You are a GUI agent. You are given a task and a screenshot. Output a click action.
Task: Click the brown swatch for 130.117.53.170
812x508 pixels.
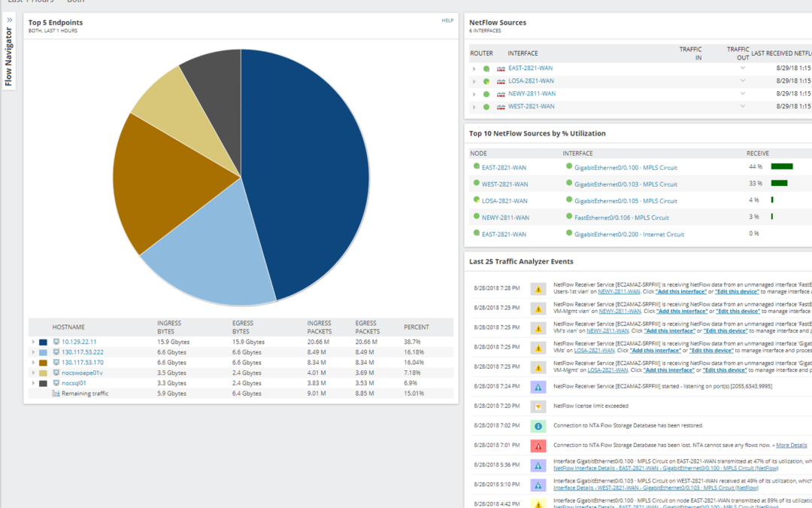[x=44, y=363]
